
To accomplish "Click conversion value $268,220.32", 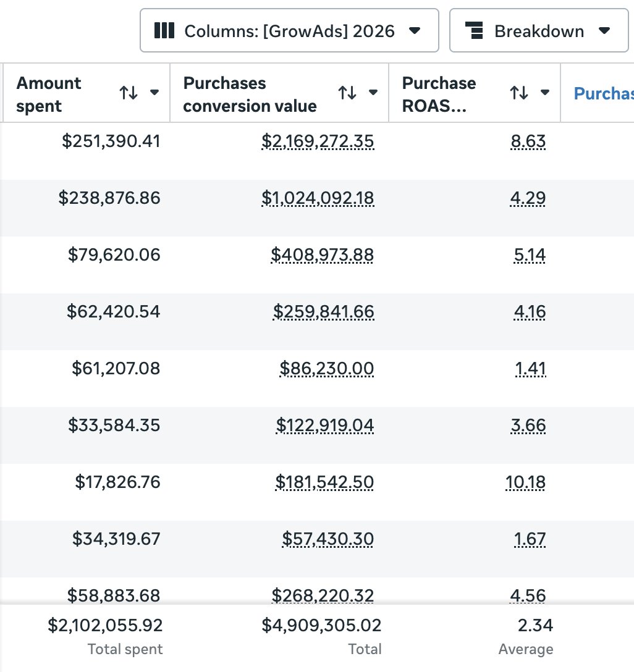I will click(x=323, y=595).
